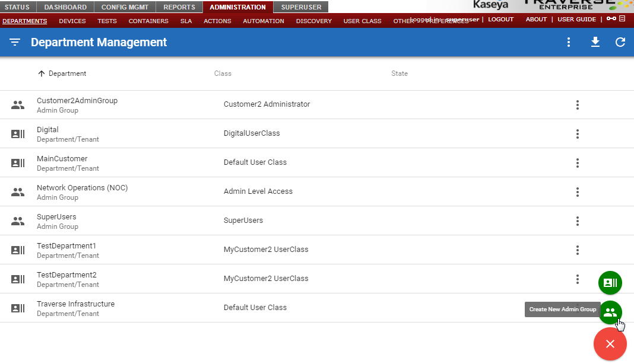Select the Digital department name
This screenshot has height=364, width=634.
click(x=47, y=130)
